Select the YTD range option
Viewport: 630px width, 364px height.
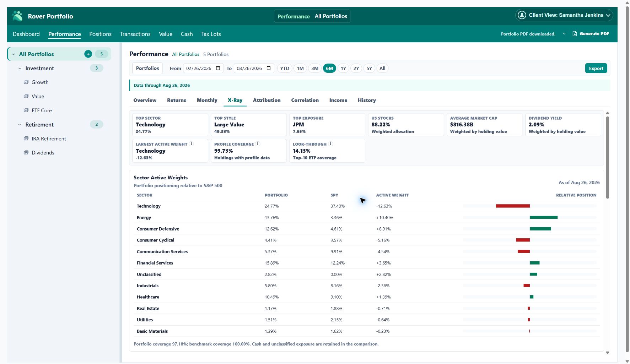point(285,68)
